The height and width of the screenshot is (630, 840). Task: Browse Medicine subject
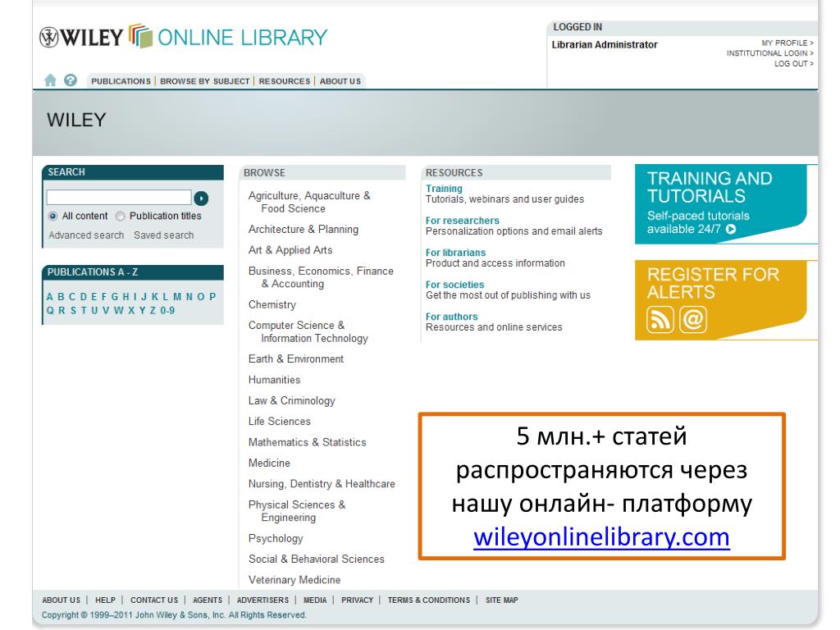(269, 463)
